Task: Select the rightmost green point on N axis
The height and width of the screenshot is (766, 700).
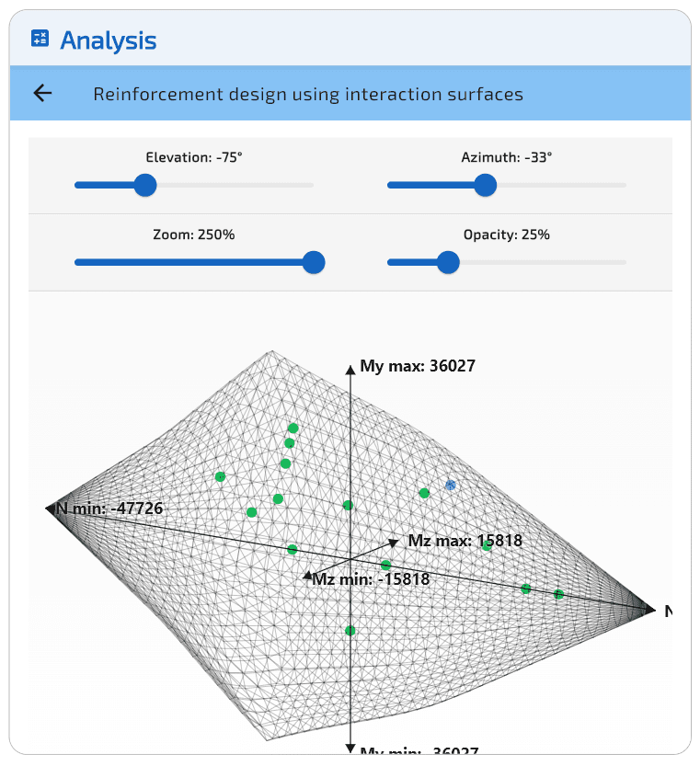Action: pyautogui.click(x=558, y=594)
